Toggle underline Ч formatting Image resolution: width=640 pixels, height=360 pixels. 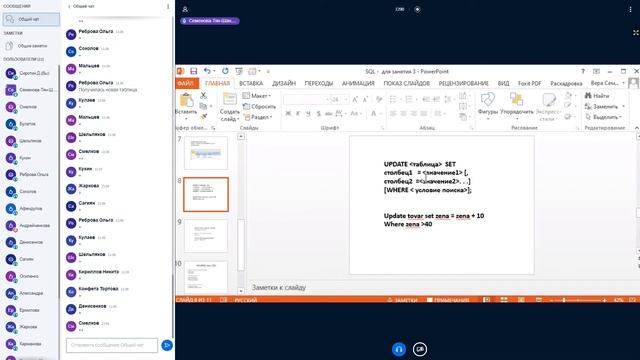(308, 113)
